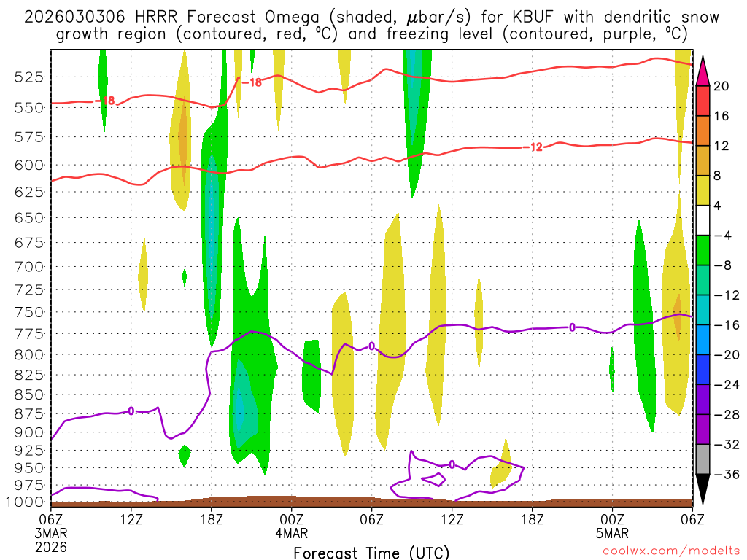Image resolution: width=747 pixels, height=560 pixels.
Task: Click the purple color bar segment between -28 and -24
Action: [703, 400]
